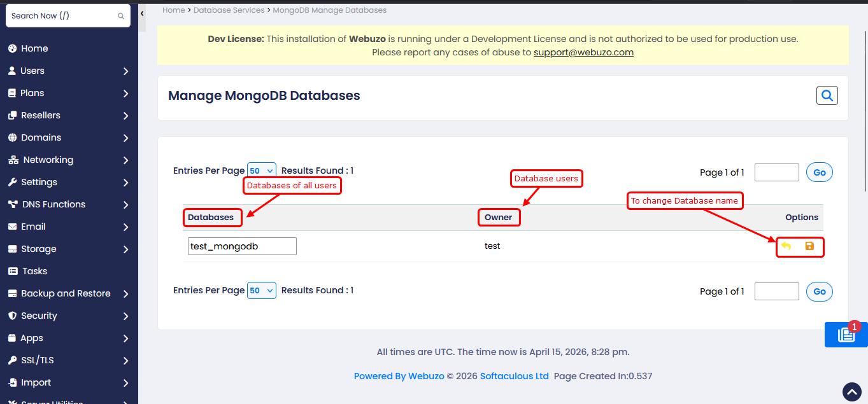Click the orange save database name icon
Screen dimensions: 868x404
coord(809,246)
